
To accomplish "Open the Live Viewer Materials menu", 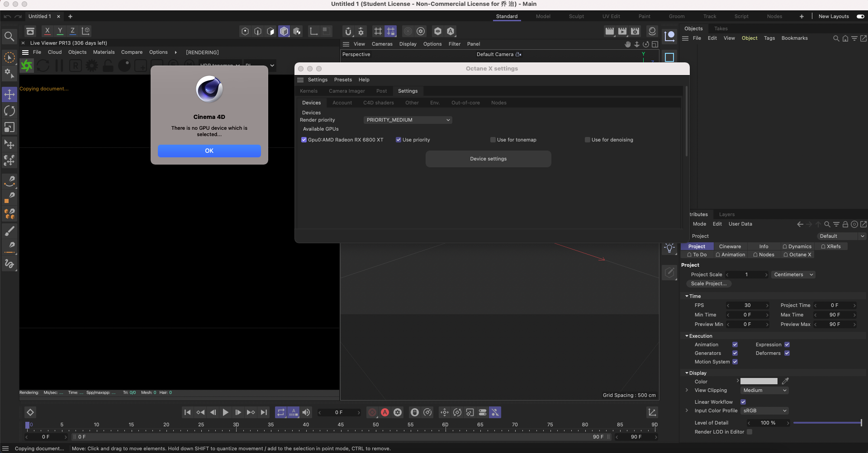I will (x=104, y=52).
